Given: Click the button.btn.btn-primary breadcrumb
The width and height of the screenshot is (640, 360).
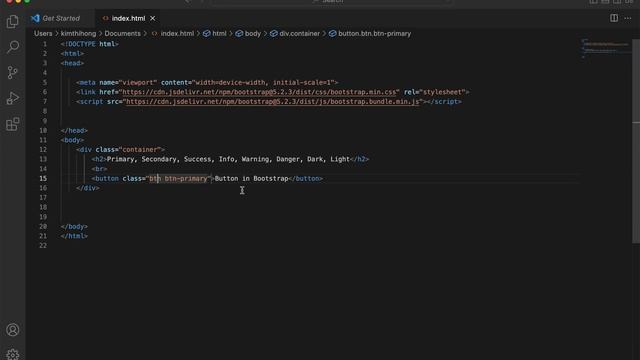Looking at the screenshot, I should coord(370,33).
